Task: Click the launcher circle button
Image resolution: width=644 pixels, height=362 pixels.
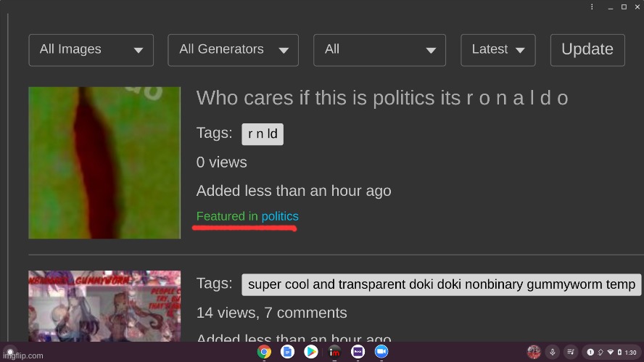Action: tap(10, 352)
